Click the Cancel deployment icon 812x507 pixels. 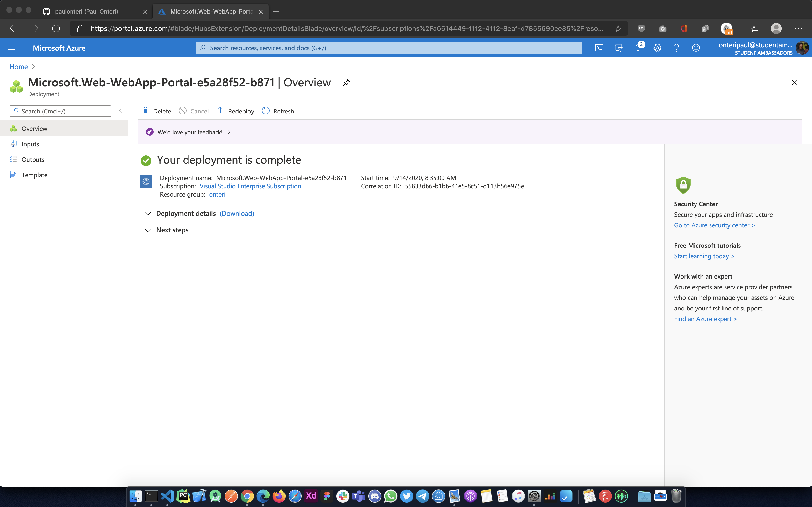click(182, 111)
